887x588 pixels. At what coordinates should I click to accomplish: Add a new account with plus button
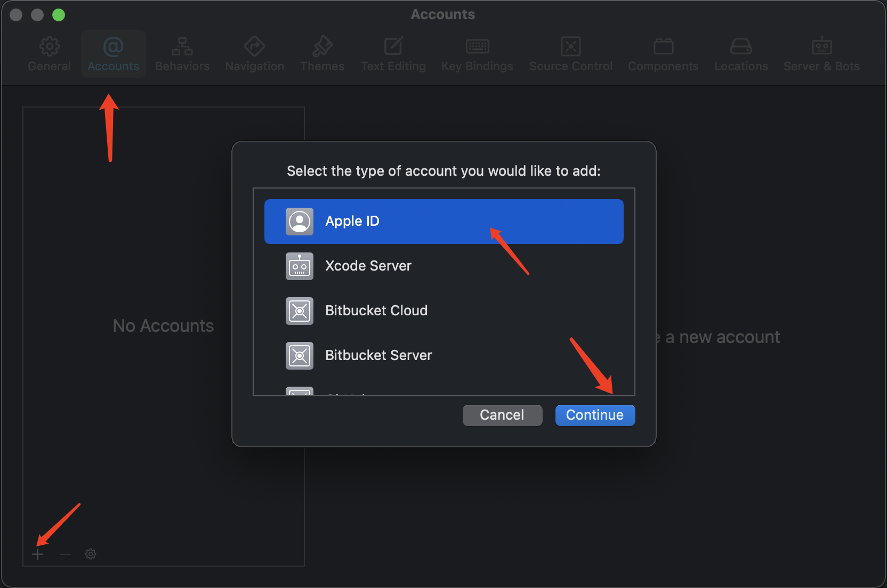point(38,554)
